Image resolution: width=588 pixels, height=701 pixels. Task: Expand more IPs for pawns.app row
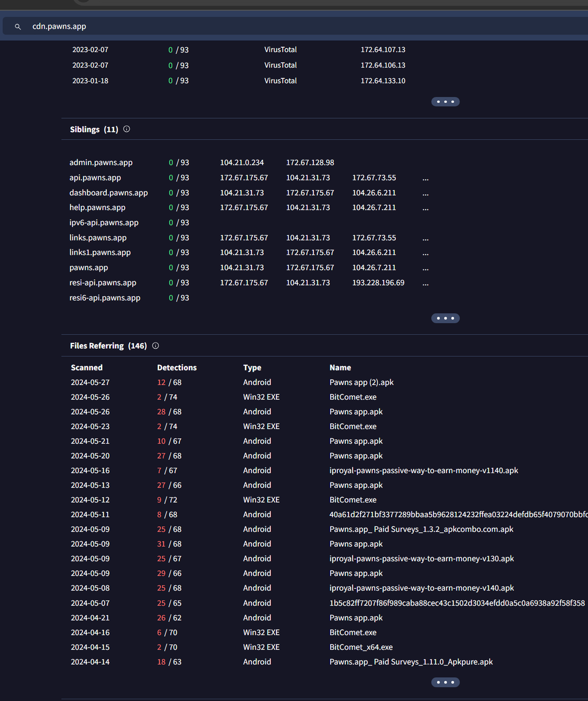[426, 268]
